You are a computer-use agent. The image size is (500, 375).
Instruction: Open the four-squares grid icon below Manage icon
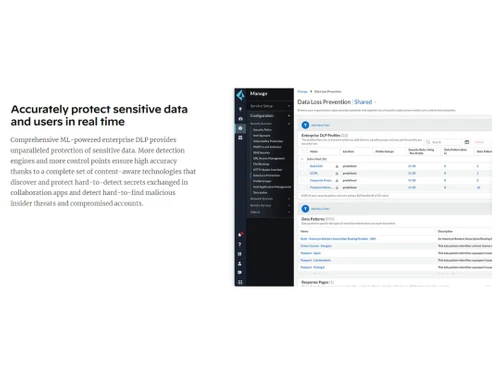[x=240, y=138]
